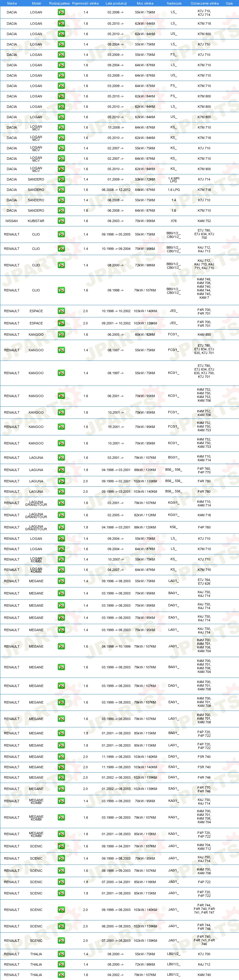
Task: Click the 09.1999 -> 09.2003 production years cell
Action: coord(116,870)
